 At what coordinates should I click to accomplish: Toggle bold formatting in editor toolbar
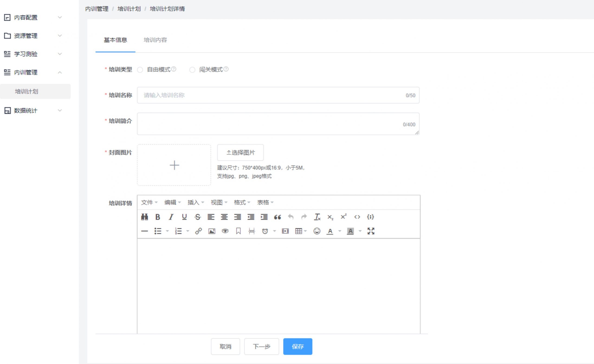pyautogui.click(x=158, y=217)
